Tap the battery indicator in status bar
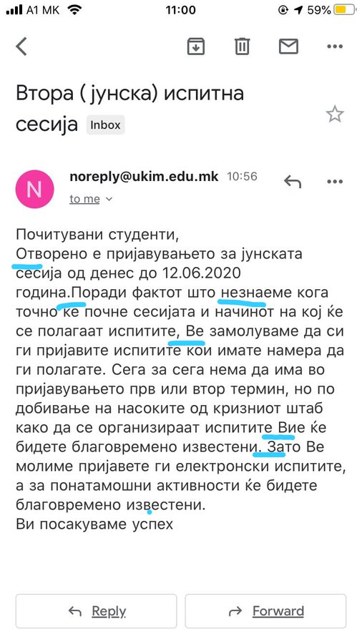 point(345,10)
